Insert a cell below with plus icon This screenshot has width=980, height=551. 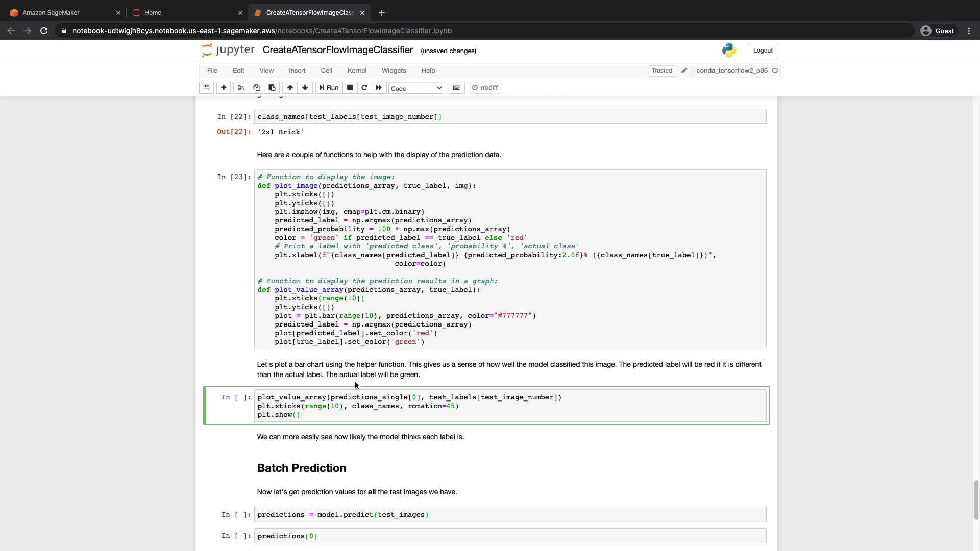coord(224,88)
